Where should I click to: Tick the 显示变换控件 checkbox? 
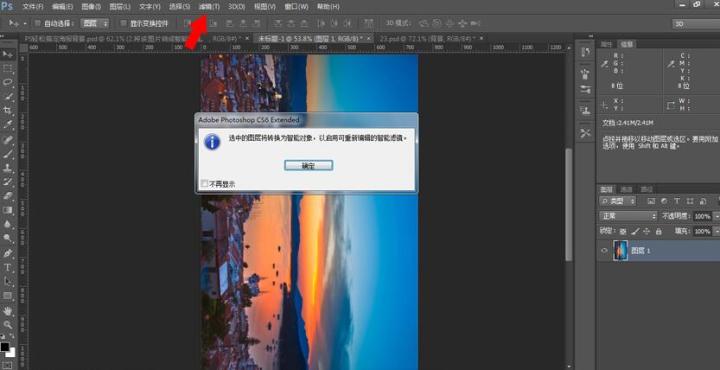tap(123, 23)
